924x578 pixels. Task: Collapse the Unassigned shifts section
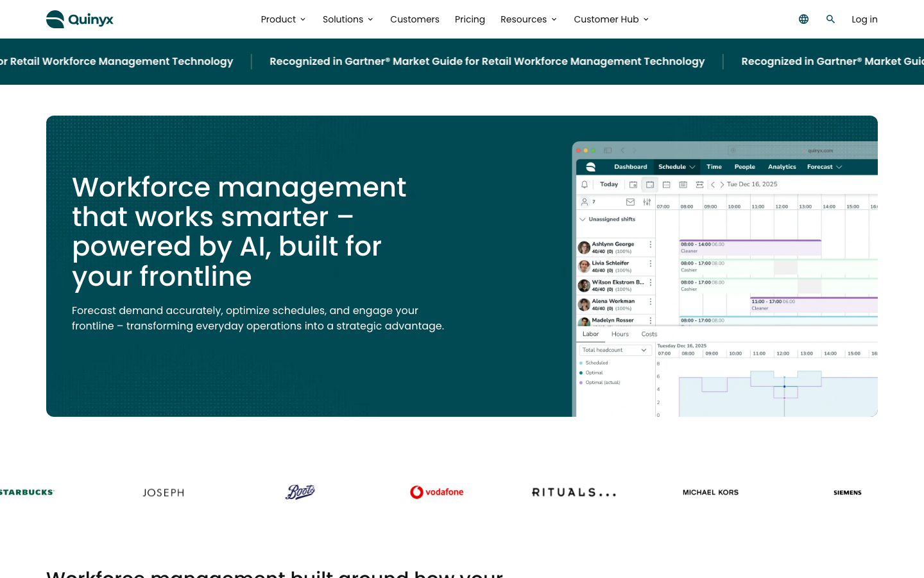pyautogui.click(x=583, y=219)
